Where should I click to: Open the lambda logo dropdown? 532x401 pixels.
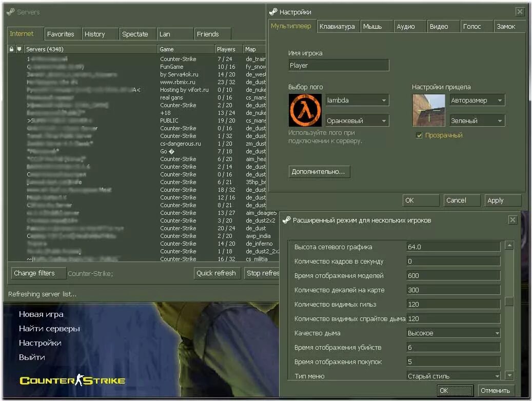[x=357, y=100]
